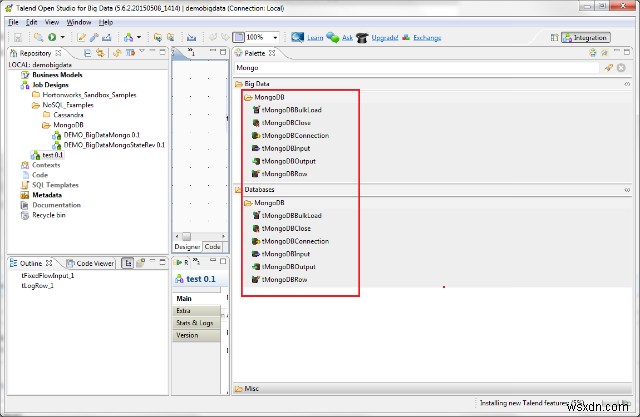Screen dimensions: 640x417
Task: Click the Upgrade top hat icon
Action: (362, 38)
